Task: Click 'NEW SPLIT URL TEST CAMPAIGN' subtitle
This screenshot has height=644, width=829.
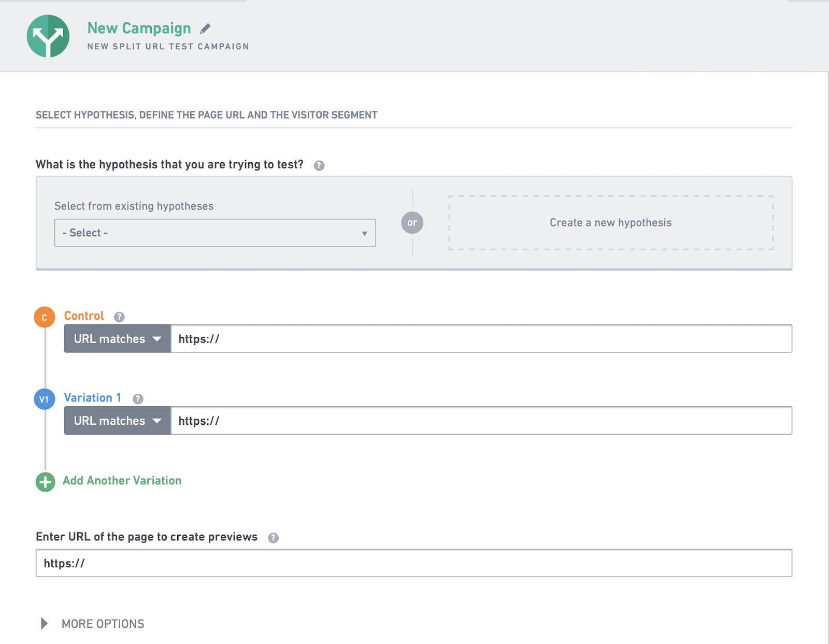Action: click(168, 47)
